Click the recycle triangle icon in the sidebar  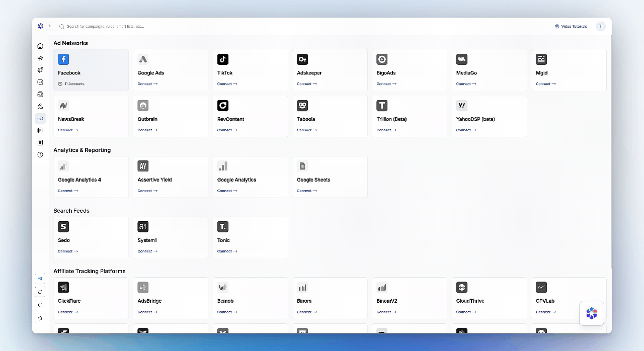coord(40,107)
